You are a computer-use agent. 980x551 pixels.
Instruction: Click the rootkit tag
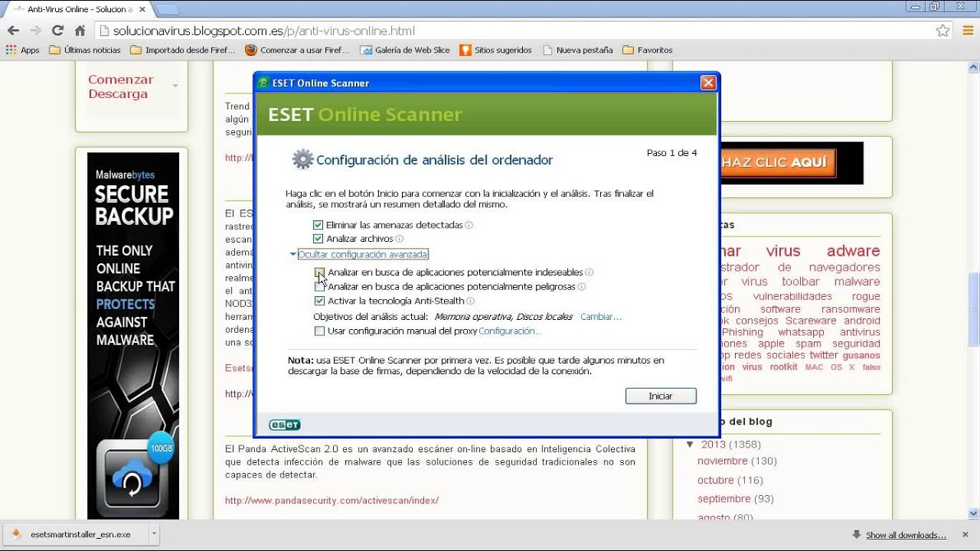[x=783, y=367]
